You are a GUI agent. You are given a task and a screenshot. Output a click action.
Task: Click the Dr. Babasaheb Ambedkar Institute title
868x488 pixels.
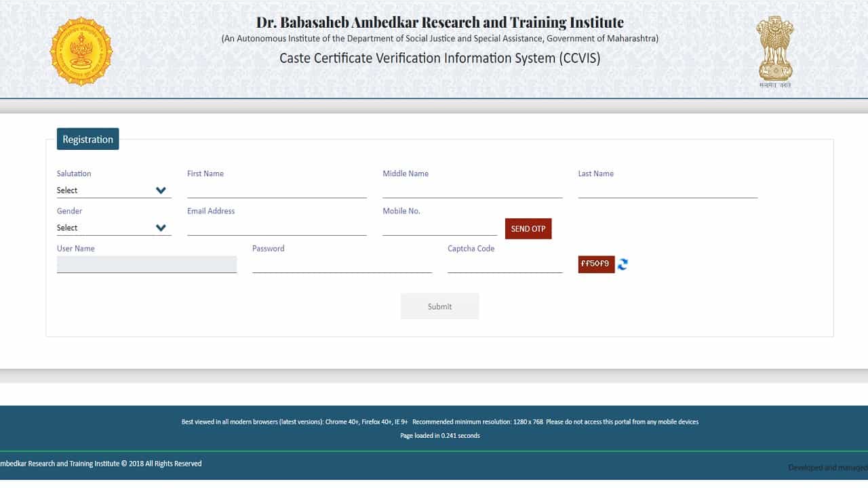click(x=439, y=22)
